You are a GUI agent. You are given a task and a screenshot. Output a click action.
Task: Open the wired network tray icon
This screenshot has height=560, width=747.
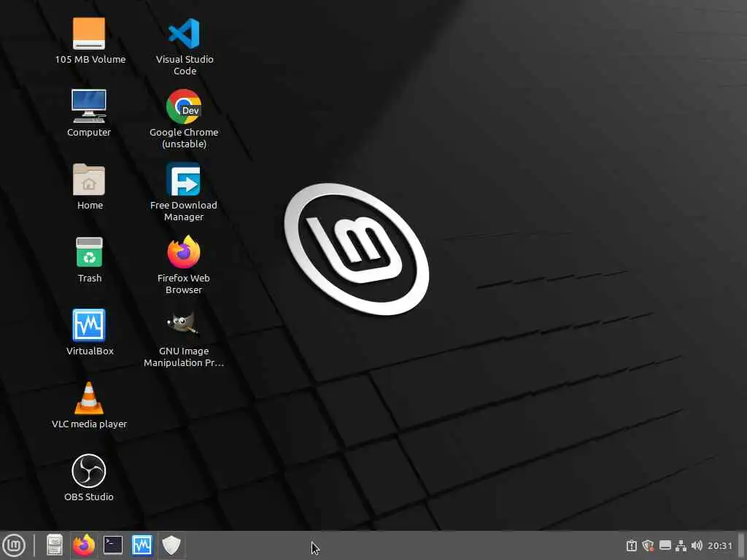pos(681,545)
